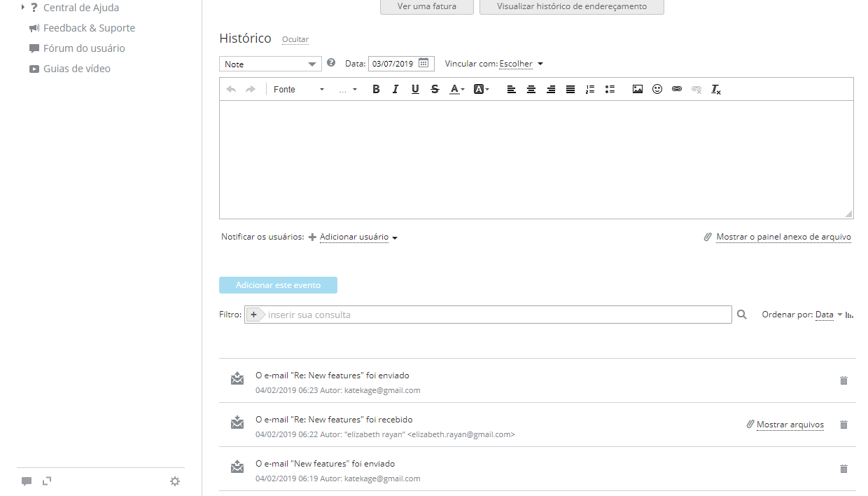The height and width of the screenshot is (496, 868).
Task: Delete the "New features" foi enviado event
Action: [x=843, y=469]
